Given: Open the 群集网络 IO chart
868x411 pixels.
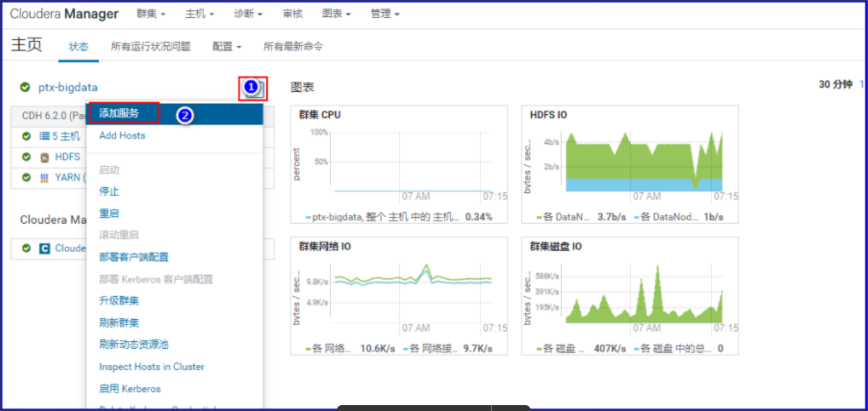Looking at the screenshot, I should coord(399,296).
